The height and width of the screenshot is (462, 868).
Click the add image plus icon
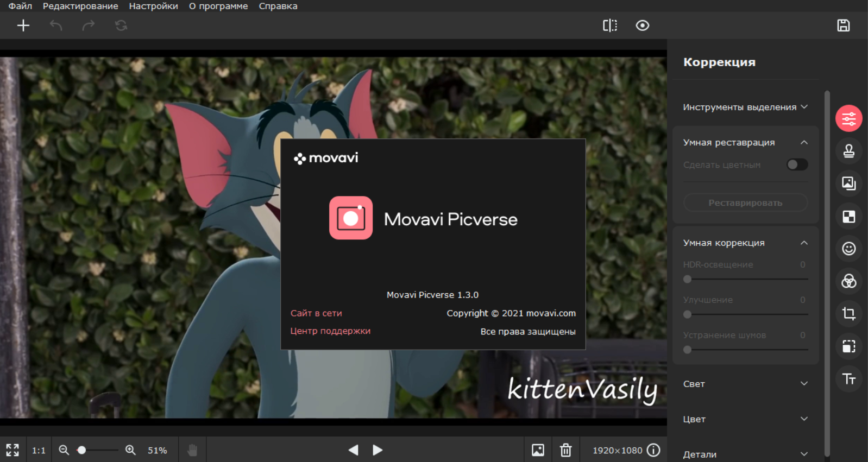coord(23,26)
